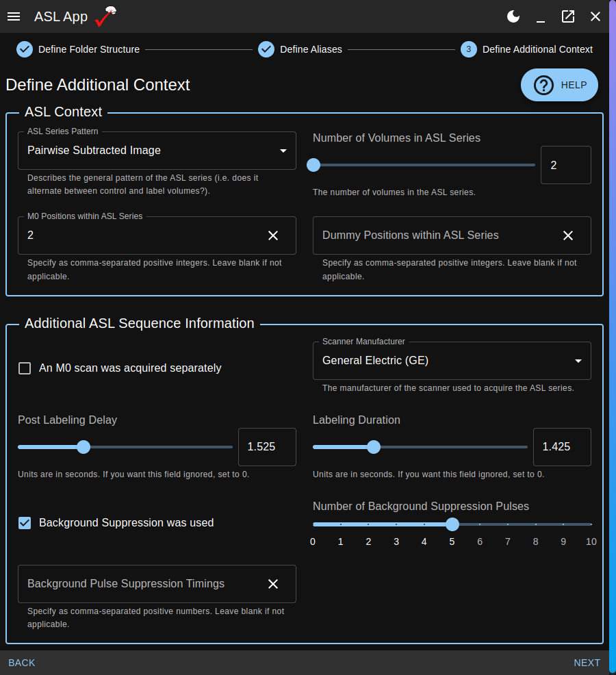Open the ASL Series Pattern dropdown

coord(156,151)
